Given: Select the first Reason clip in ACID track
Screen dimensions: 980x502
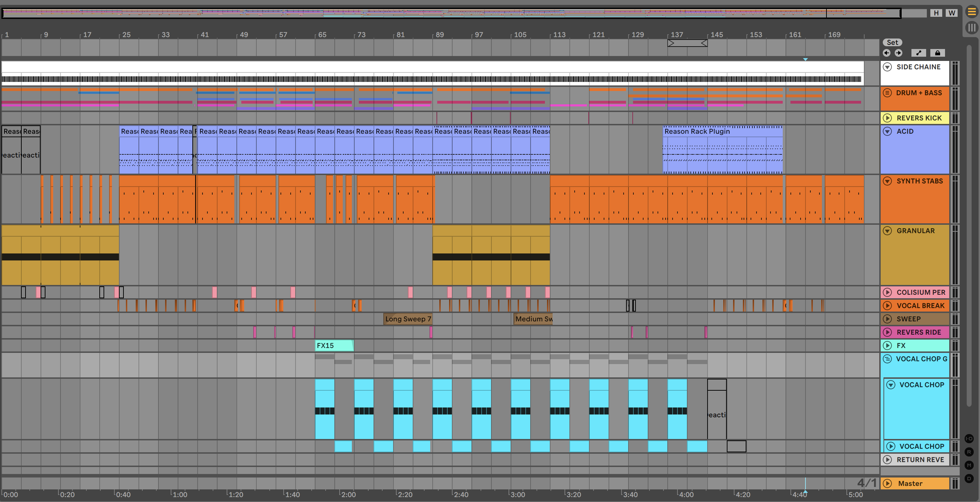Looking at the screenshot, I should pos(12,150).
